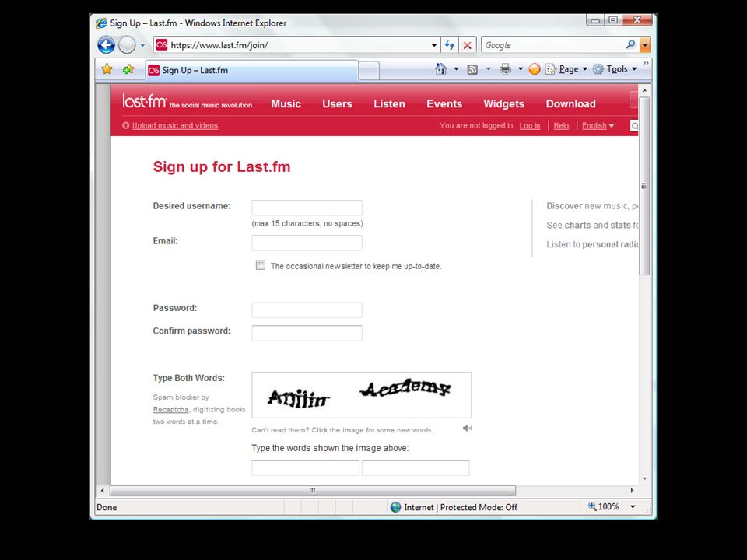Open the Page menu

coord(566,69)
